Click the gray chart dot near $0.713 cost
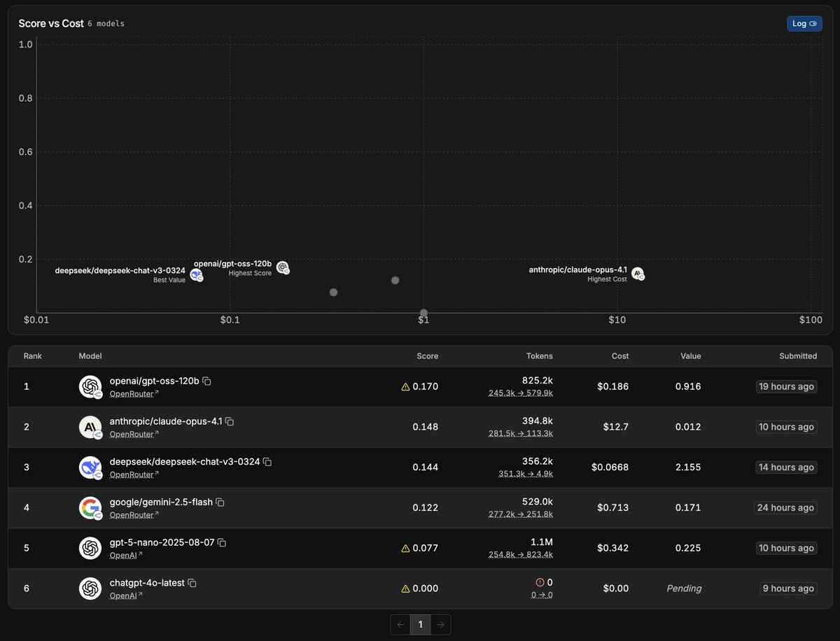Image resolution: width=840 pixels, height=641 pixels. point(395,280)
